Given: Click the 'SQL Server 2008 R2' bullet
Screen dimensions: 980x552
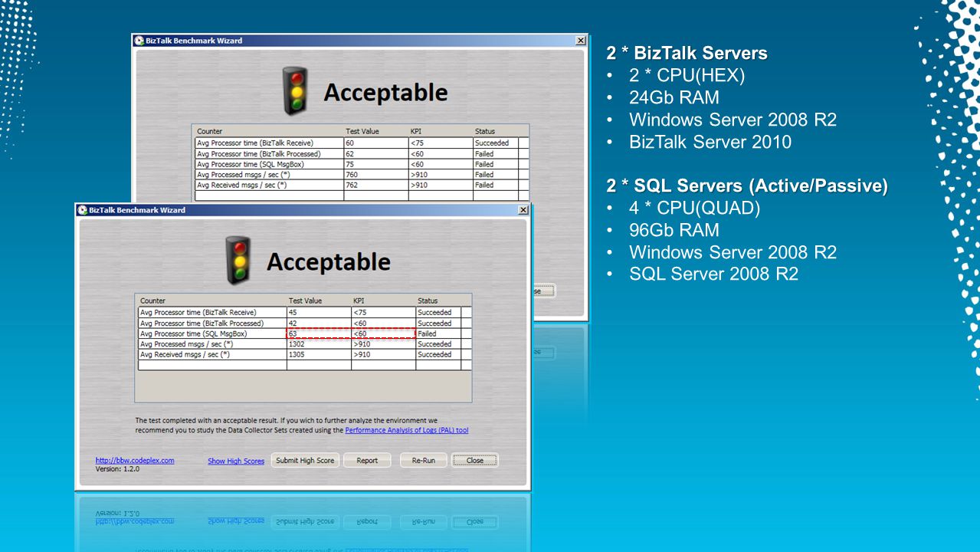Looking at the screenshot, I should tap(714, 274).
